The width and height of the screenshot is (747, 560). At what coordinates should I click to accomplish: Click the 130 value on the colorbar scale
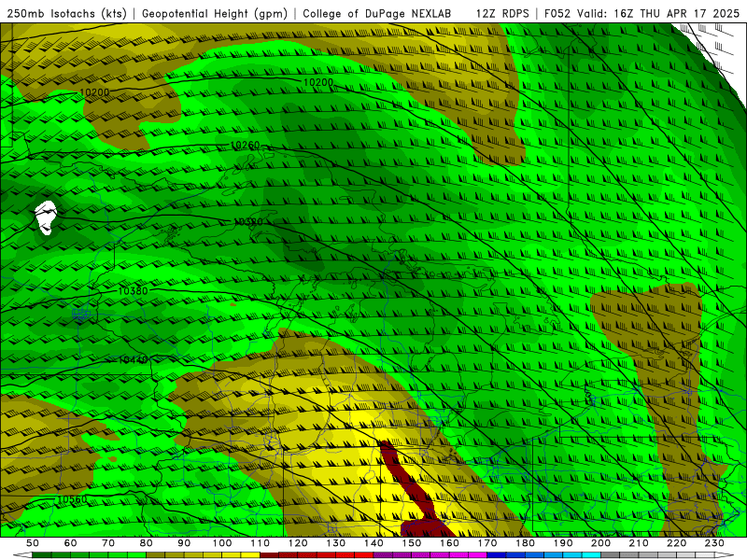pos(335,543)
